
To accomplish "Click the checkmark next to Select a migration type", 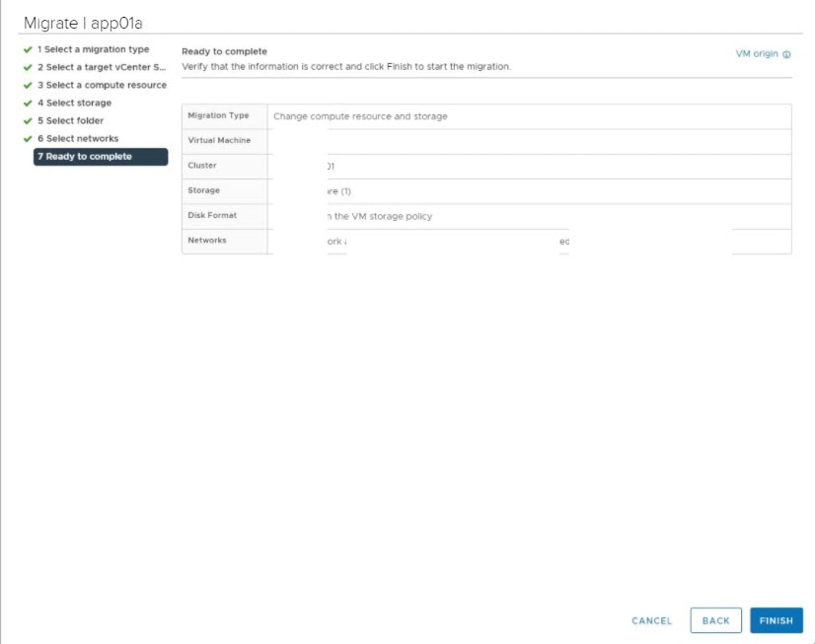I will tap(27, 49).
